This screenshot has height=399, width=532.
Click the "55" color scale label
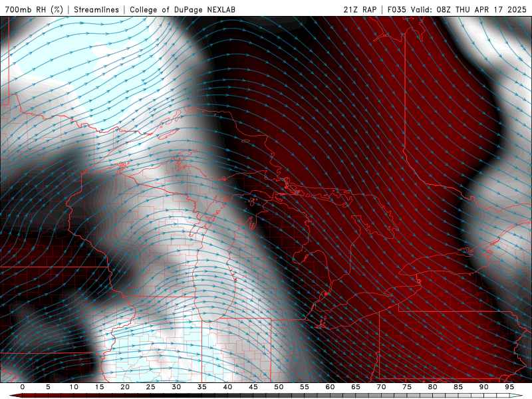[x=305, y=387]
